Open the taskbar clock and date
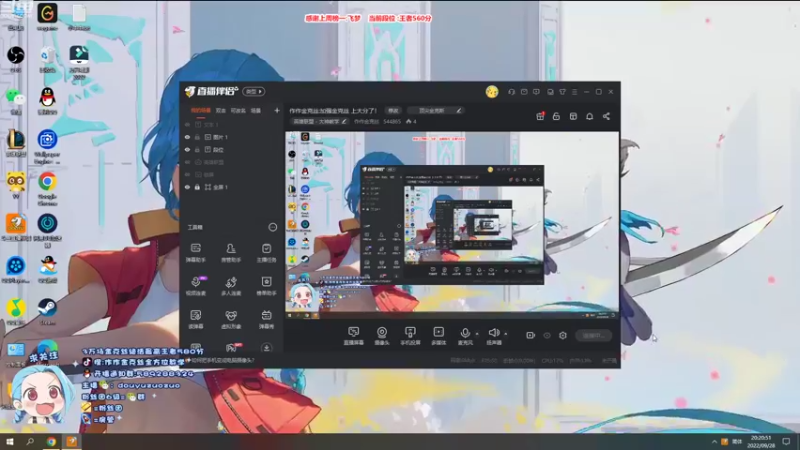The image size is (800, 450). pyautogui.click(x=761, y=441)
